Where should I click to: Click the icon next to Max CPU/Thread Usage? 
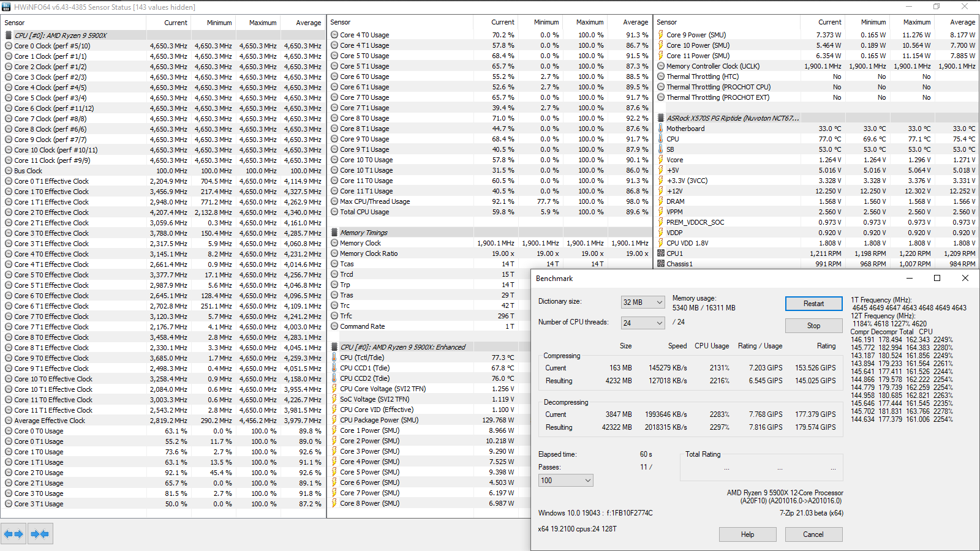(334, 201)
